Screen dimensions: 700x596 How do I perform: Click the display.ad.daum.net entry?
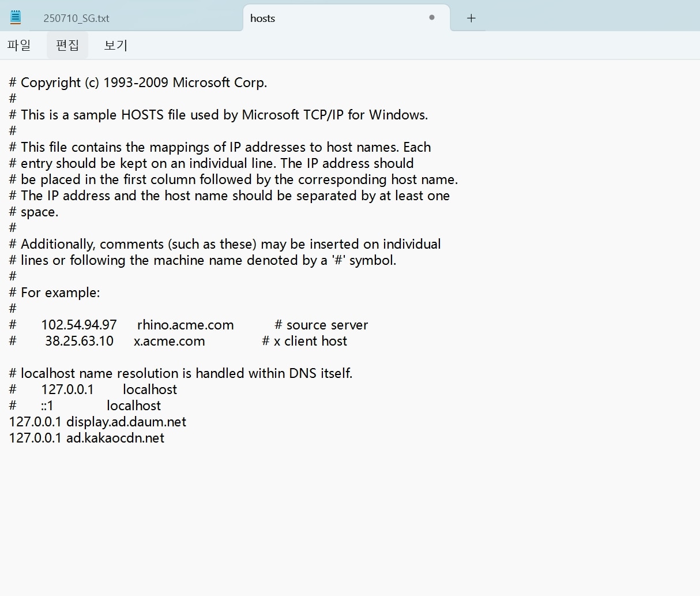98,422
